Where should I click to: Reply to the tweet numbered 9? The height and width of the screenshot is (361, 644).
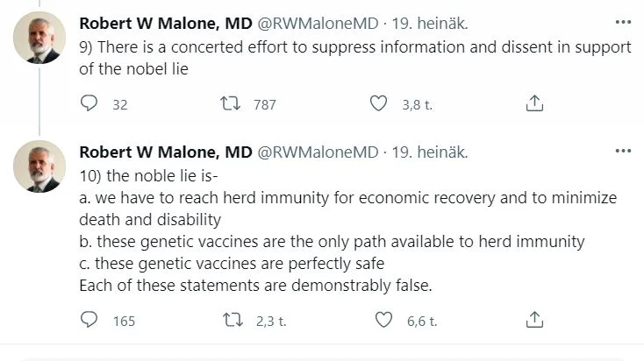89,104
